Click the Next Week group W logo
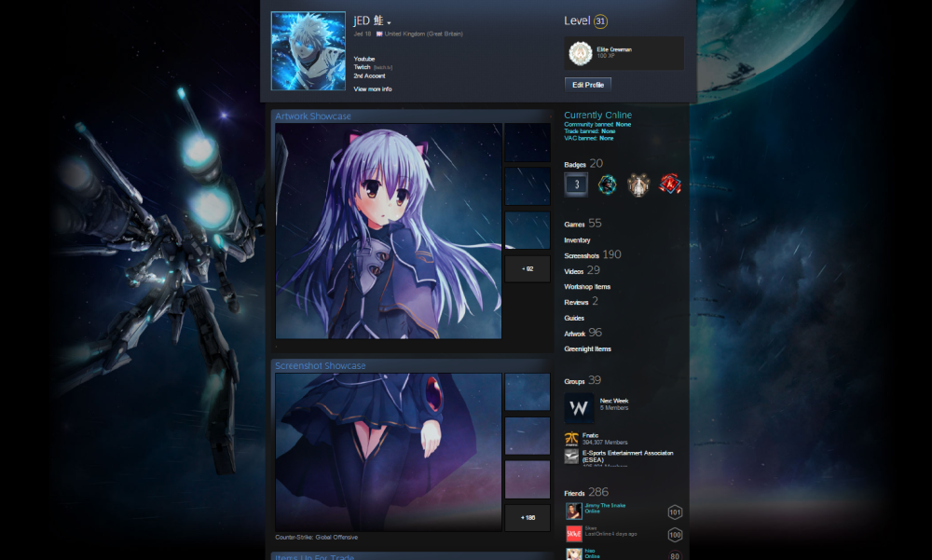This screenshot has height=560, width=932. coord(578,408)
